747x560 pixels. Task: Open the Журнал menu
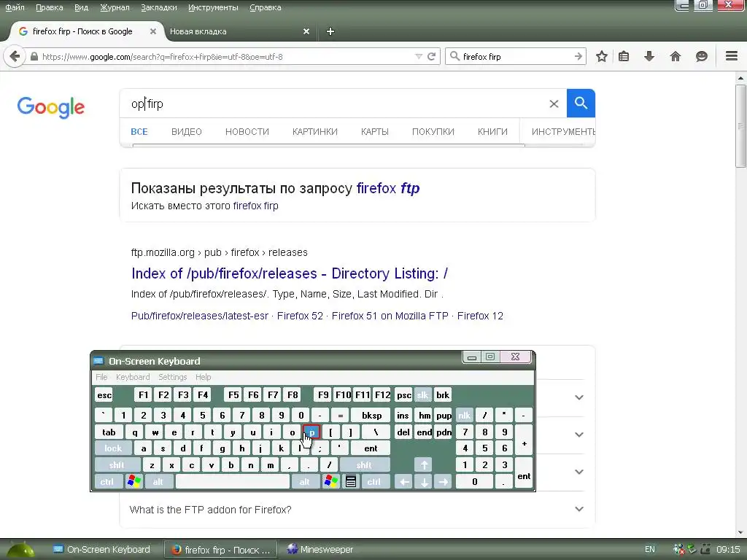pos(115,7)
